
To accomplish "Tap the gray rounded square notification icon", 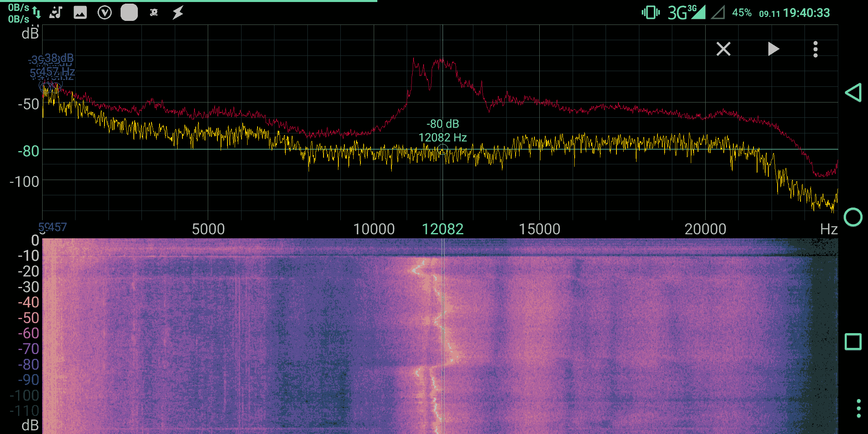I will (x=129, y=13).
